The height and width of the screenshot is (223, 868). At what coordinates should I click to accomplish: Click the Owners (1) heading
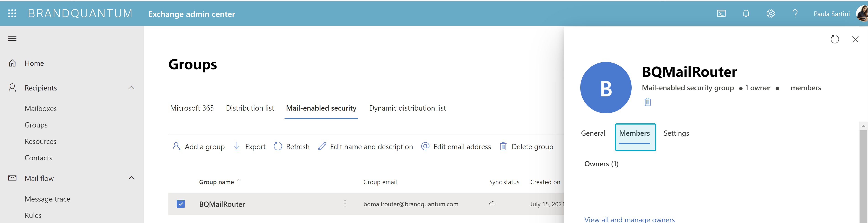pyautogui.click(x=601, y=164)
